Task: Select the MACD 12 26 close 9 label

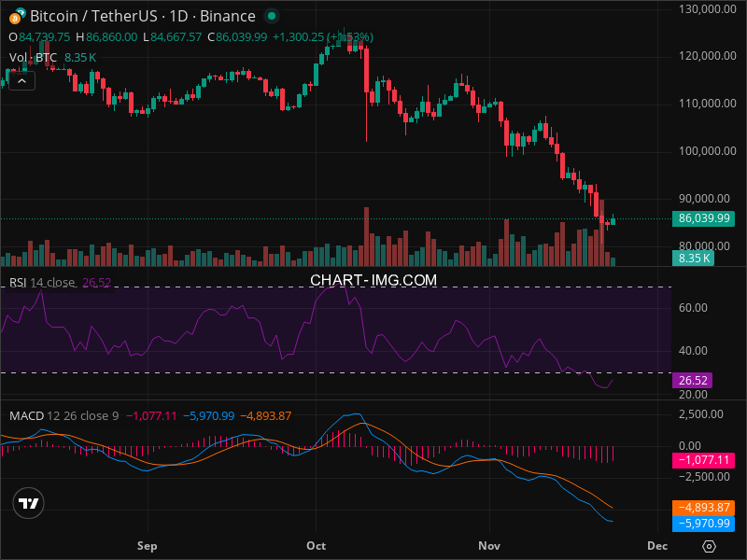Action: [x=63, y=415]
